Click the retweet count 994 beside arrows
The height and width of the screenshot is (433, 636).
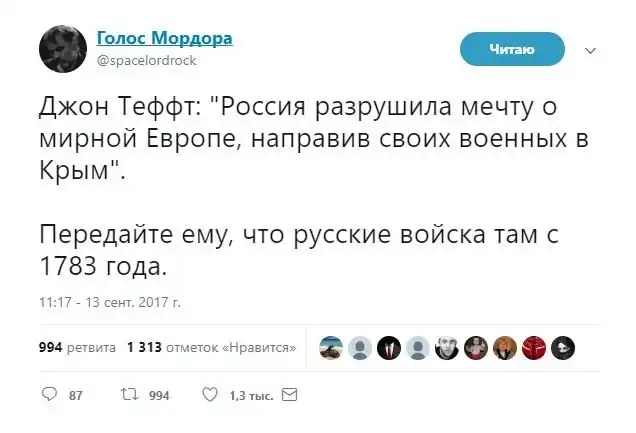click(x=158, y=396)
